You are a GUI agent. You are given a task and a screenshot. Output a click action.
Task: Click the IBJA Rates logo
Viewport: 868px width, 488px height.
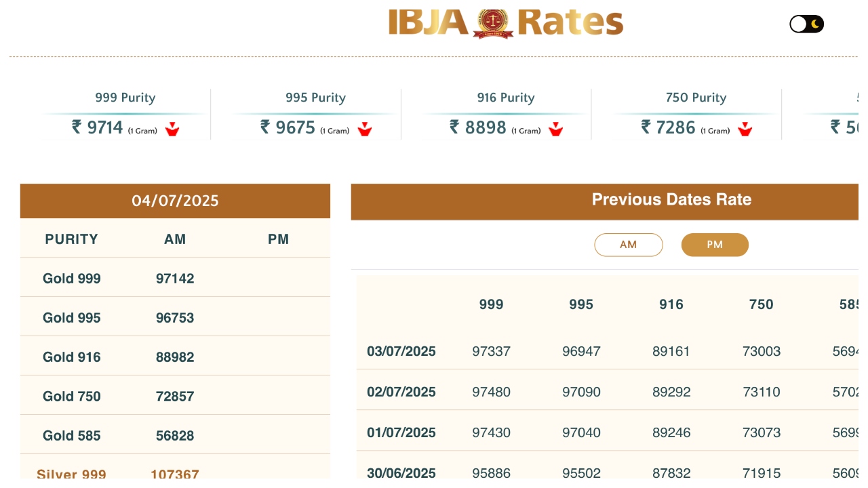point(505,23)
